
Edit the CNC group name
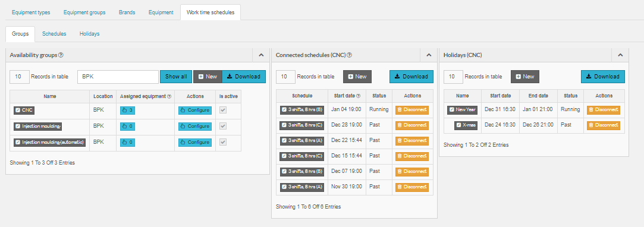coord(24,111)
